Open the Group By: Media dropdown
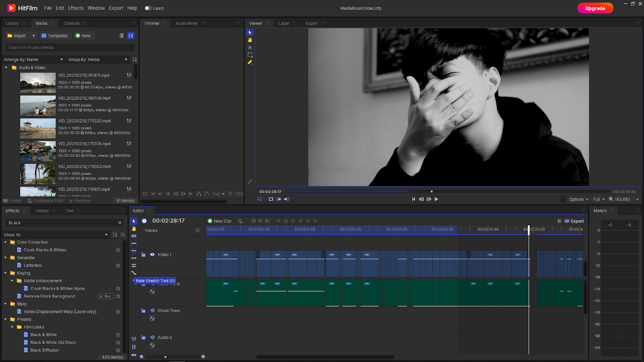644x362 pixels. 98,60
